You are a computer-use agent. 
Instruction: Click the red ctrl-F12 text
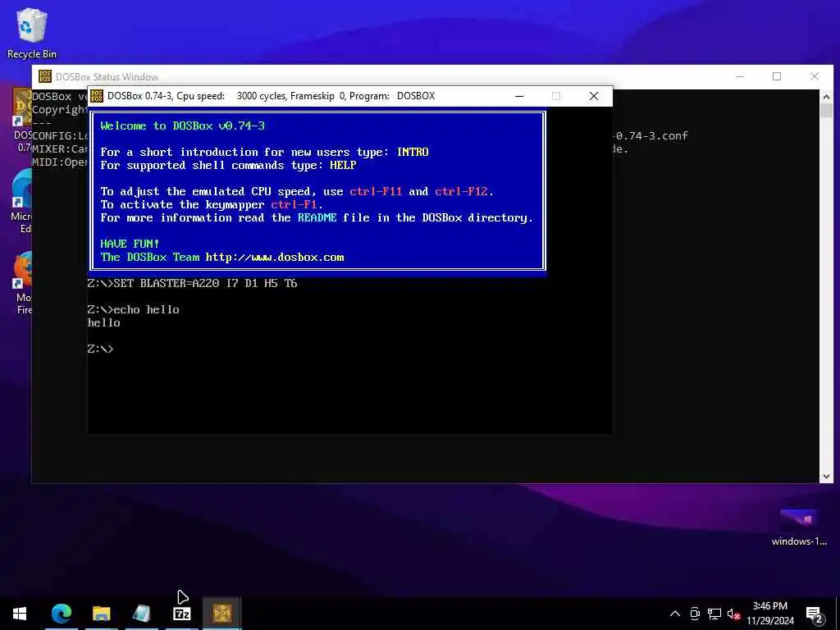coord(461,191)
